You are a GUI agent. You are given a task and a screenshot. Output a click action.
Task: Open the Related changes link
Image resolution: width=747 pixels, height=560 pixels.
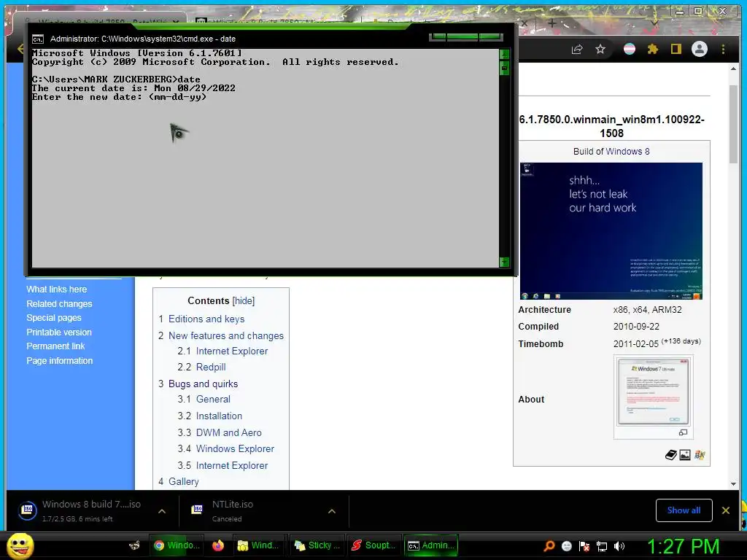[59, 304]
